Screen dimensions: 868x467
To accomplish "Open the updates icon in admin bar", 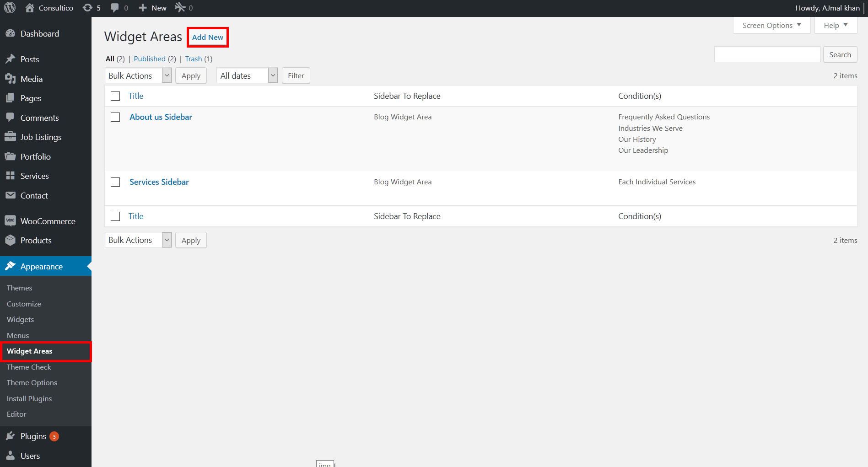I will 87,8.
